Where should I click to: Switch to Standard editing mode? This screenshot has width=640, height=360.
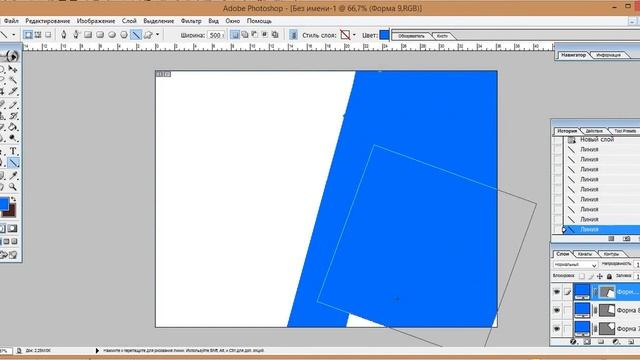(x=2, y=229)
